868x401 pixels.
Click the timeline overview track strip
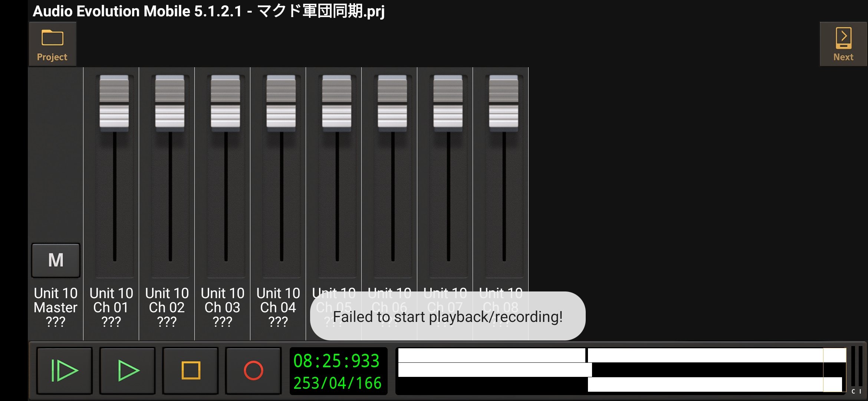(x=621, y=370)
